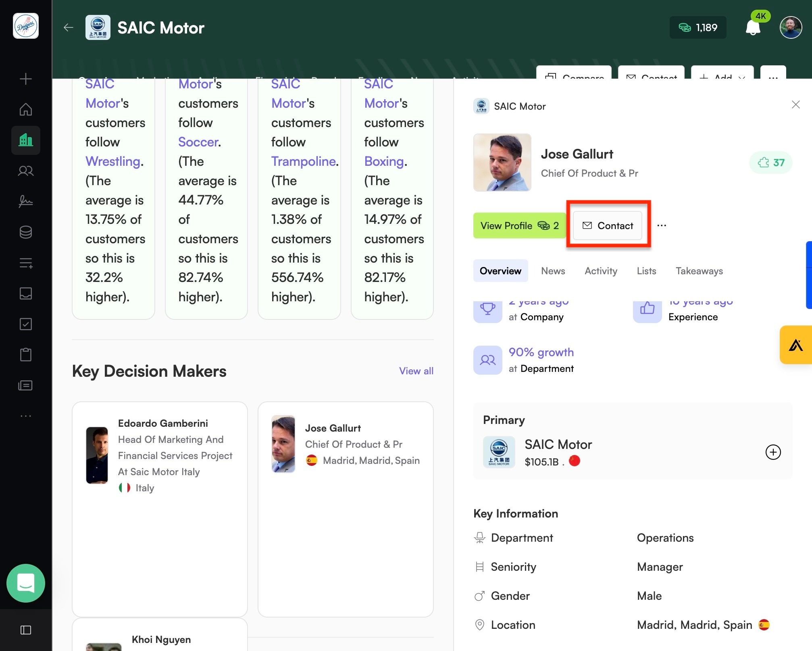Close the Jose Gallurt side panel
This screenshot has height=651, width=812.
coord(795,105)
